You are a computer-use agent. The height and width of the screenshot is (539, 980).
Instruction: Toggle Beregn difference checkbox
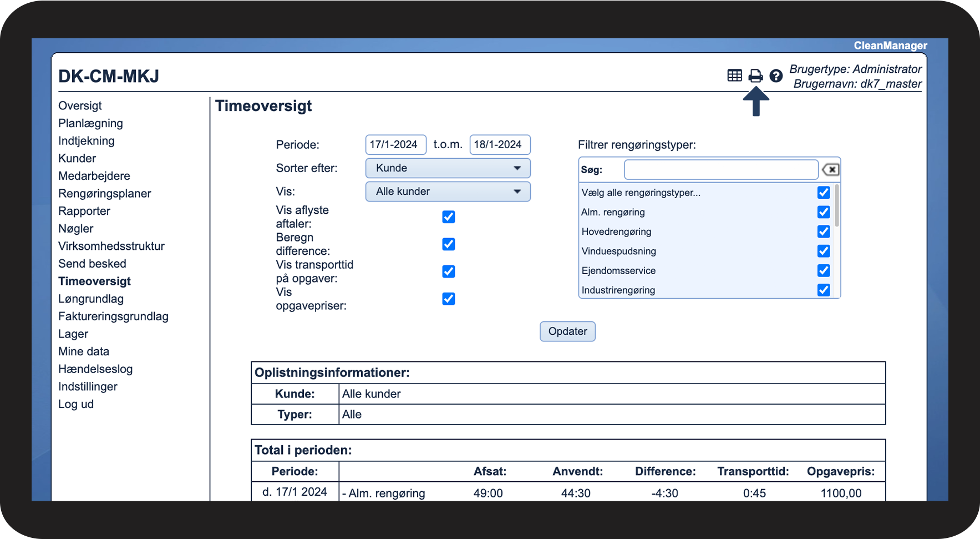point(449,244)
